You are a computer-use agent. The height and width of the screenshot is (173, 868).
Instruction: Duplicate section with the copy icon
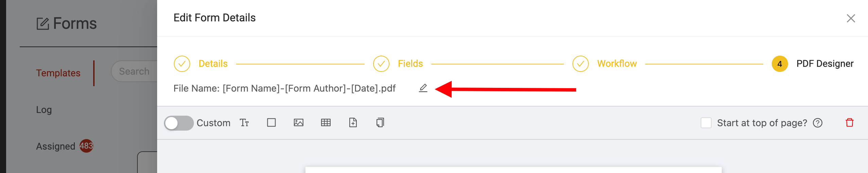(380, 122)
